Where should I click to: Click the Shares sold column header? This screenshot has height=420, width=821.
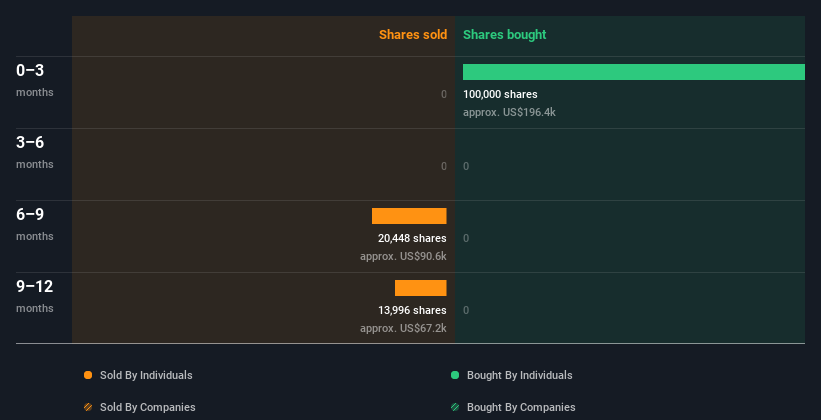click(413, 35)
